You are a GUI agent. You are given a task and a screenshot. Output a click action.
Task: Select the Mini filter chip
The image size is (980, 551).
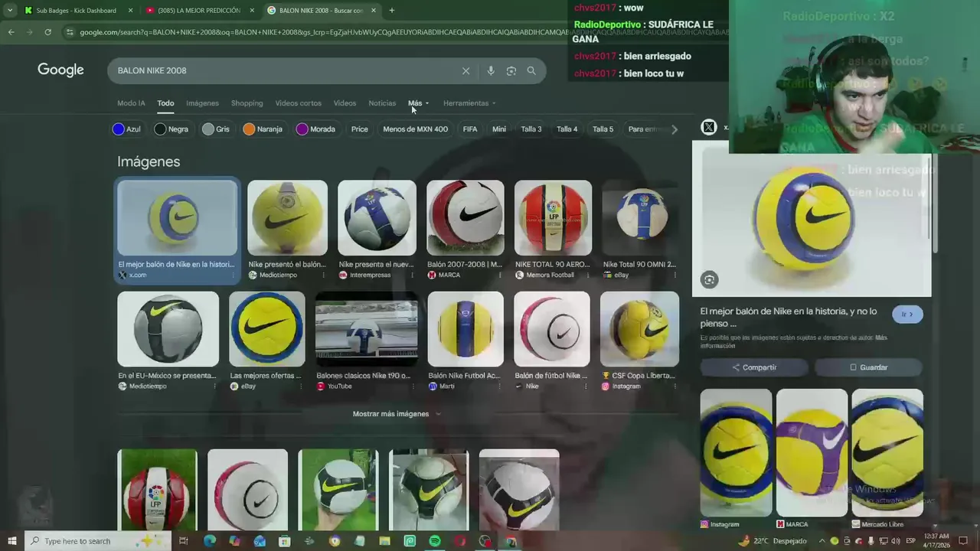pos(499,129)
